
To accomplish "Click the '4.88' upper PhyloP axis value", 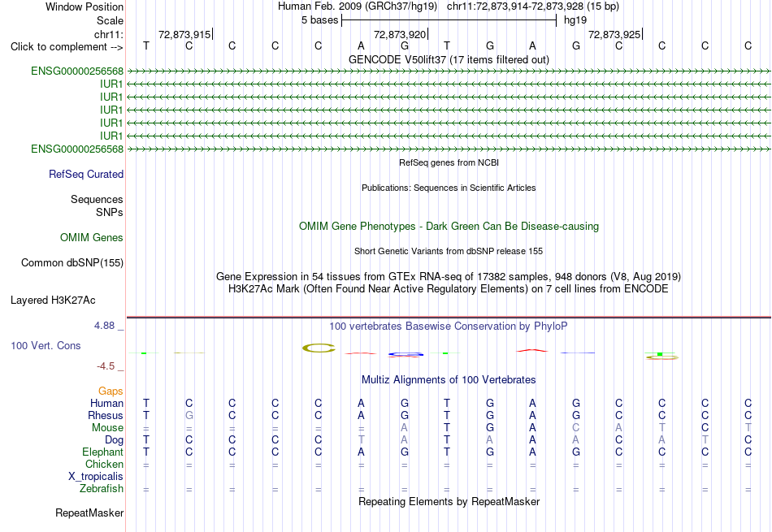I will [x=104, y=326].
